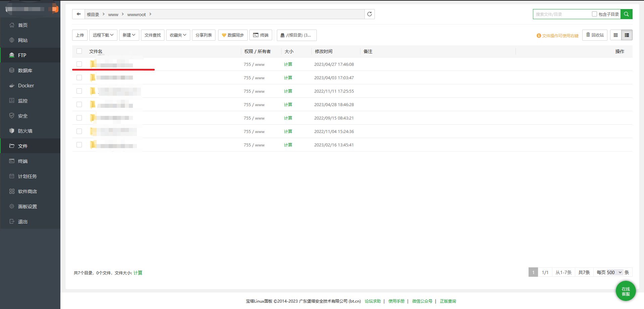The height and width of the screenshot is (309, 644).
Task: Open the recycle bin (回收站)
Action: pos(595,35)
